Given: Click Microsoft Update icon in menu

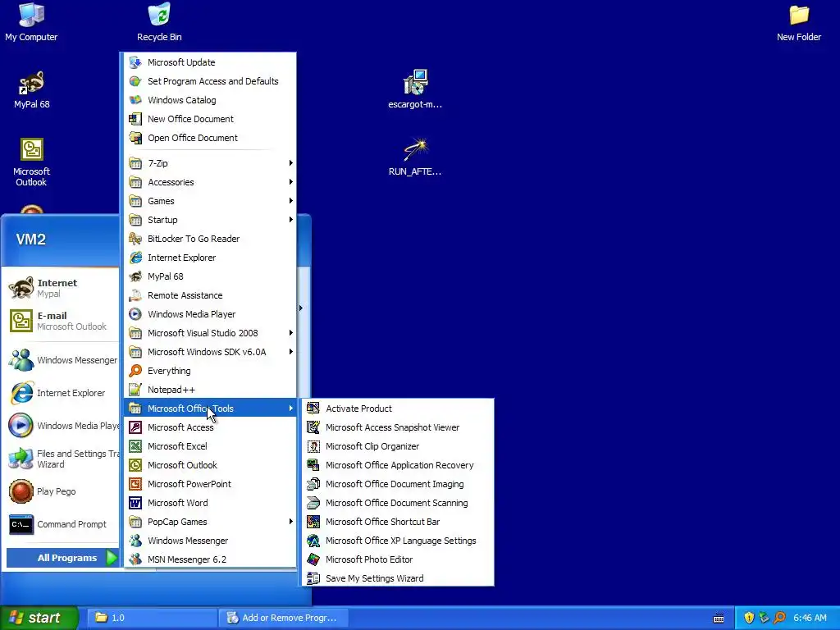Looking at the screenshot, I should point(135,62).
